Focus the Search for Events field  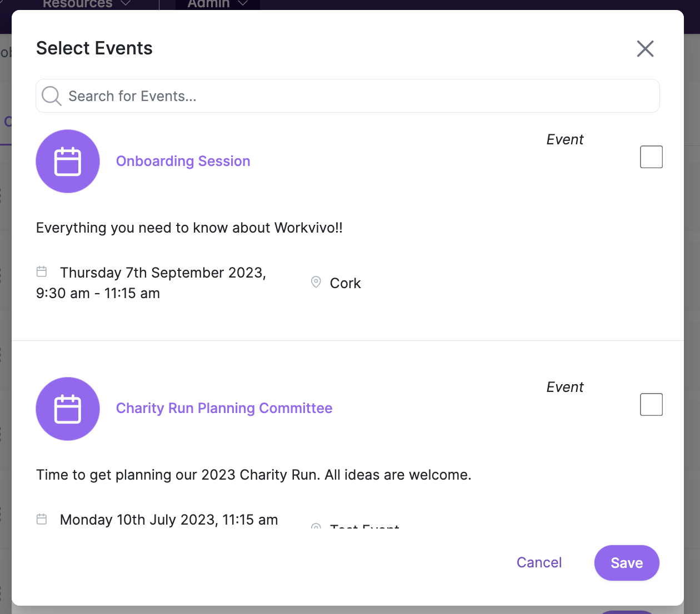(x=348, y=96)
